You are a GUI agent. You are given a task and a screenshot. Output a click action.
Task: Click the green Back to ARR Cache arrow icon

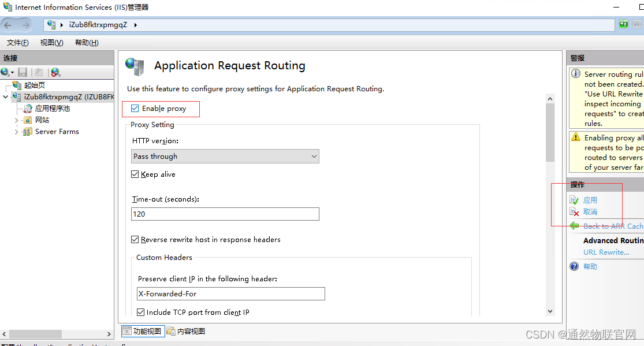click(x=574, y=226)
